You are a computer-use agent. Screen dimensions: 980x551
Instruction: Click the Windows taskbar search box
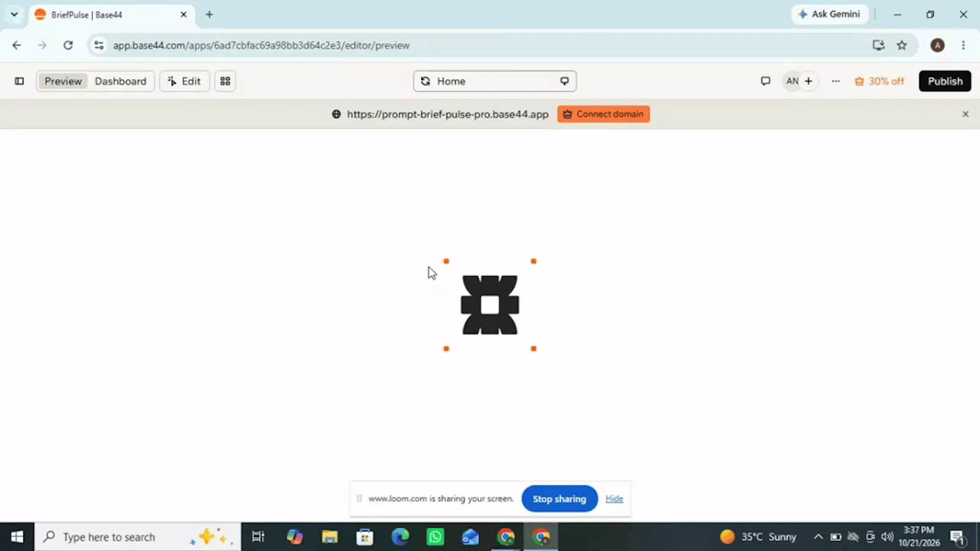click(x=138, y=537)
